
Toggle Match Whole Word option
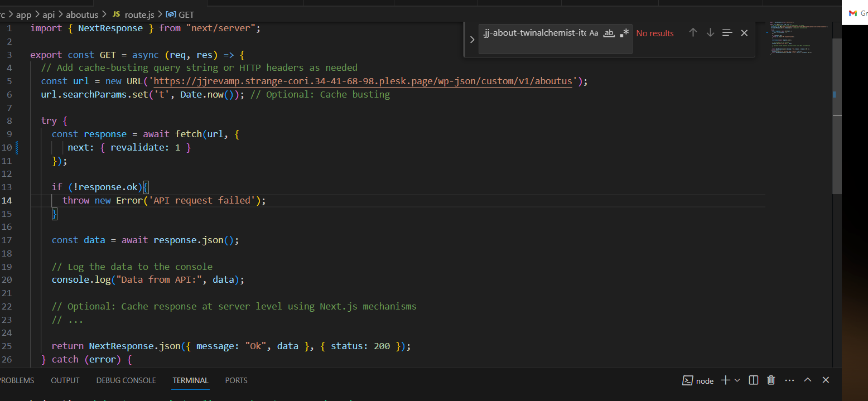[x=609, y=33]
